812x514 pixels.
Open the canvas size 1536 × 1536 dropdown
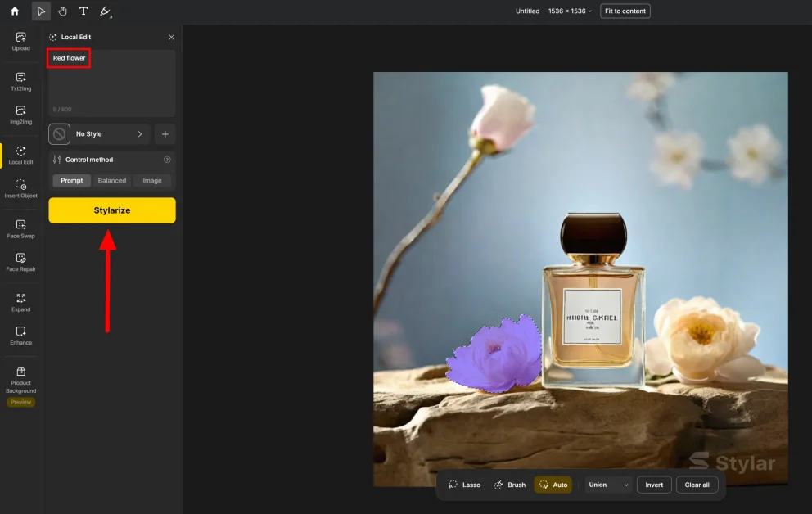(x=570, y=11)
